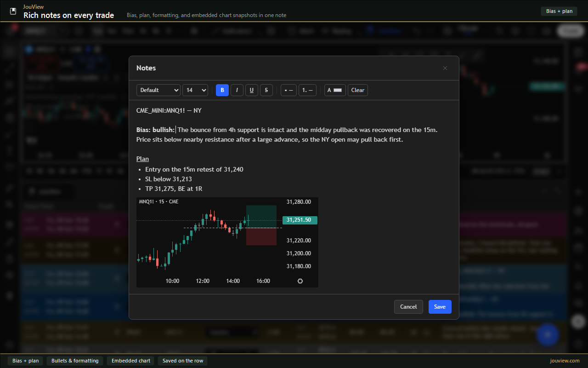Screen dimensions: 588x368
Task: Click the underlined Plan heading
Action: (142, 159)
